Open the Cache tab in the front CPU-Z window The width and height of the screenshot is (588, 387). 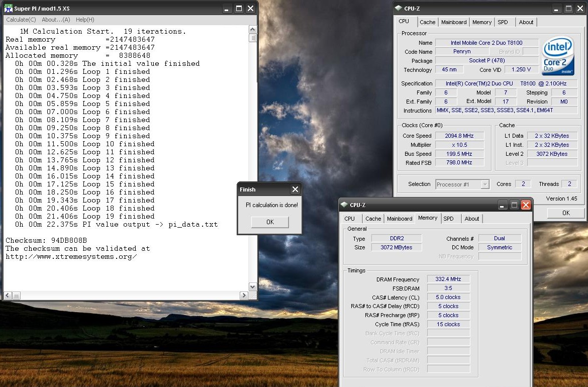373,219
